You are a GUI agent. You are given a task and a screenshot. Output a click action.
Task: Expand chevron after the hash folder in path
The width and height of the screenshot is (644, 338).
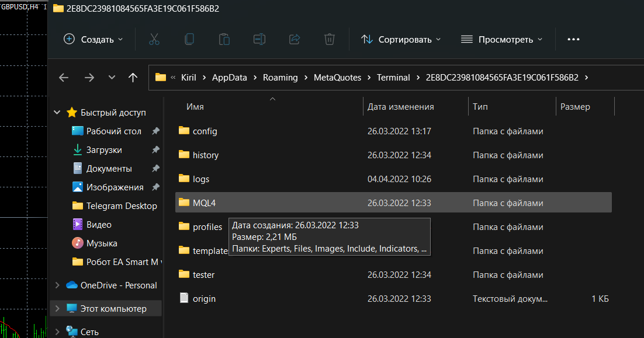tap(586, 78)
